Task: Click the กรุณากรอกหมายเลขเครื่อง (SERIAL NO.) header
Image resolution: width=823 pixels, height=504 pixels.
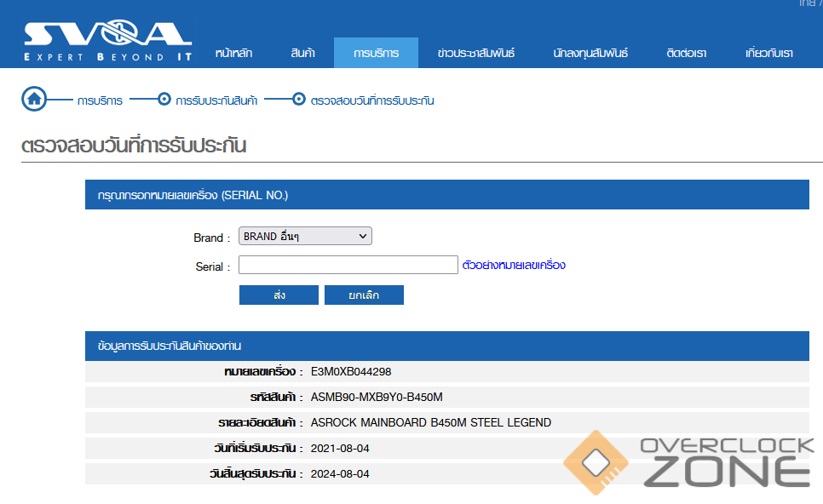Action: point(447,195)
